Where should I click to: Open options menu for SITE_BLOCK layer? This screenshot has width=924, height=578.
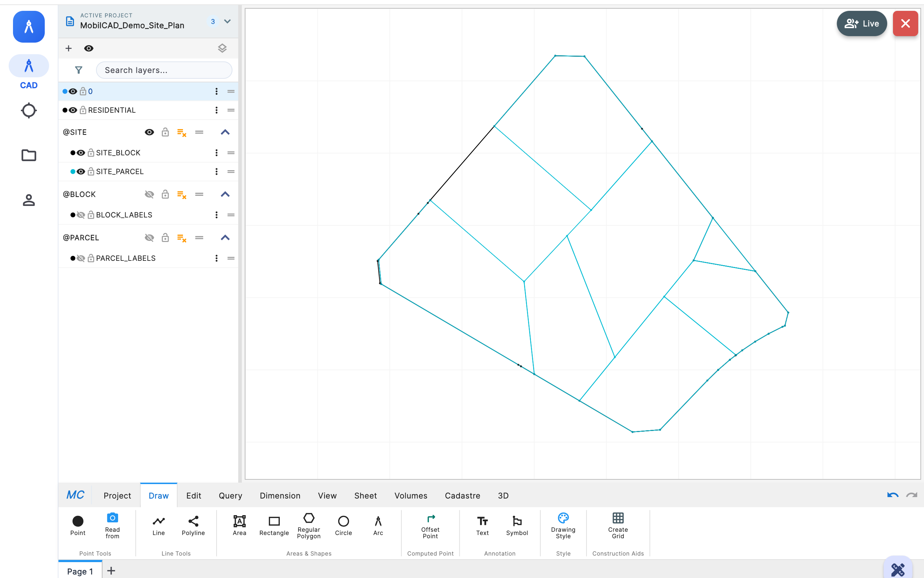(x=217, y=152)
